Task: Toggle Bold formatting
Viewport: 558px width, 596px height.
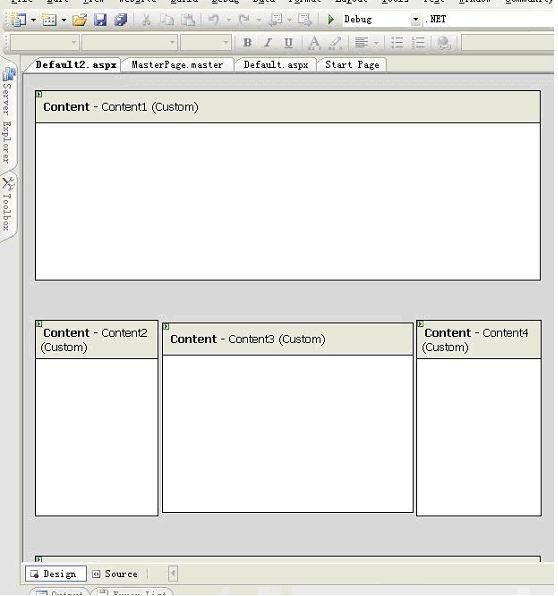Action: click(247, 43)
